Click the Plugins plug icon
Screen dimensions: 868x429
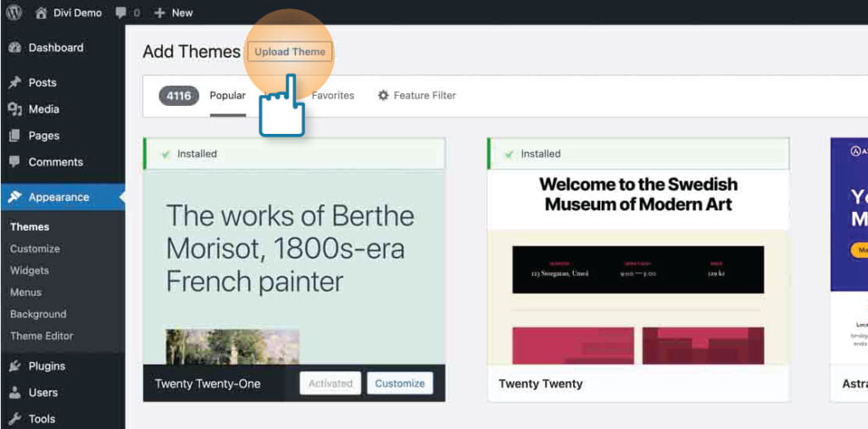click(14, 366)
